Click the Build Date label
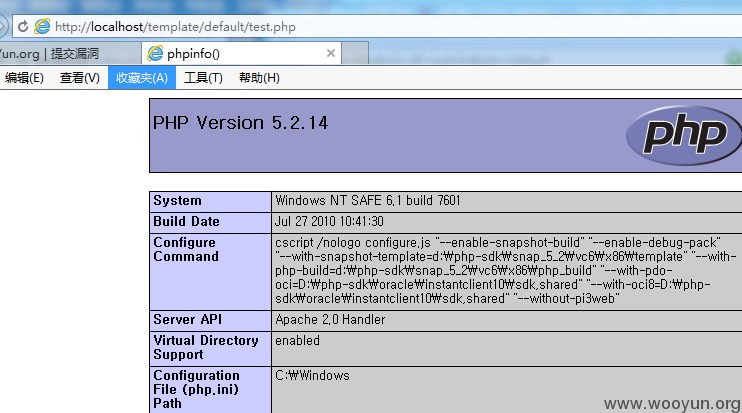Image resolution: width=742 pixels, height=413 pixels. click(186, 221)
